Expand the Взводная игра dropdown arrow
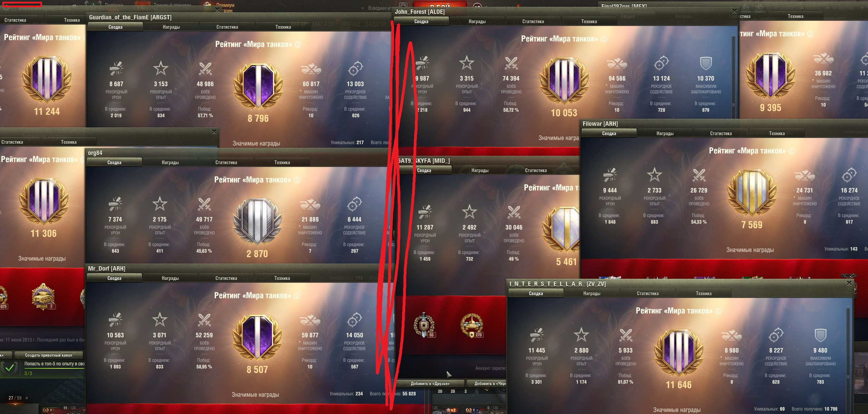This screenshot has height=414, width=868. tap(363, 8)
